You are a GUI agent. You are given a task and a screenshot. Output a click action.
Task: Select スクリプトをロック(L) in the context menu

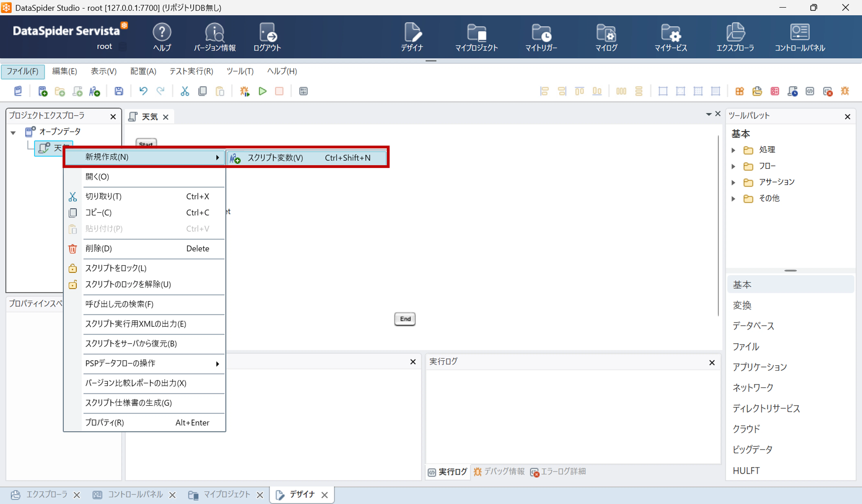click(144, 268)
